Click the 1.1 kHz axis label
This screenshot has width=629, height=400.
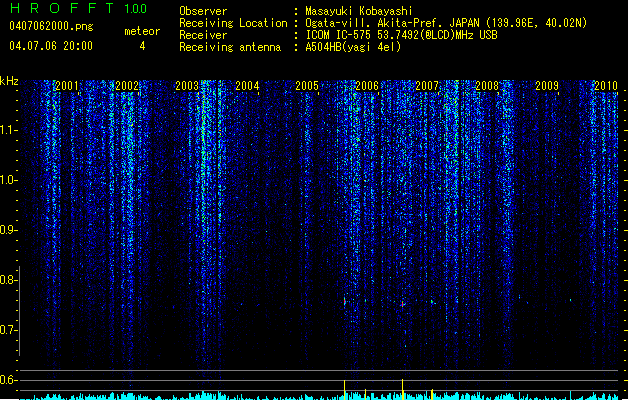(x=8, y=130)
